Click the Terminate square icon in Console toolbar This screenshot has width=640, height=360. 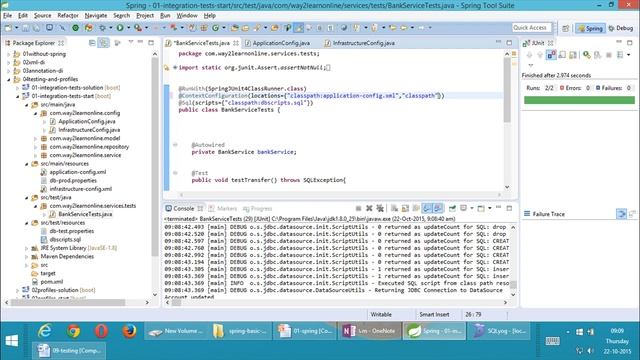(x=358, y=208)
